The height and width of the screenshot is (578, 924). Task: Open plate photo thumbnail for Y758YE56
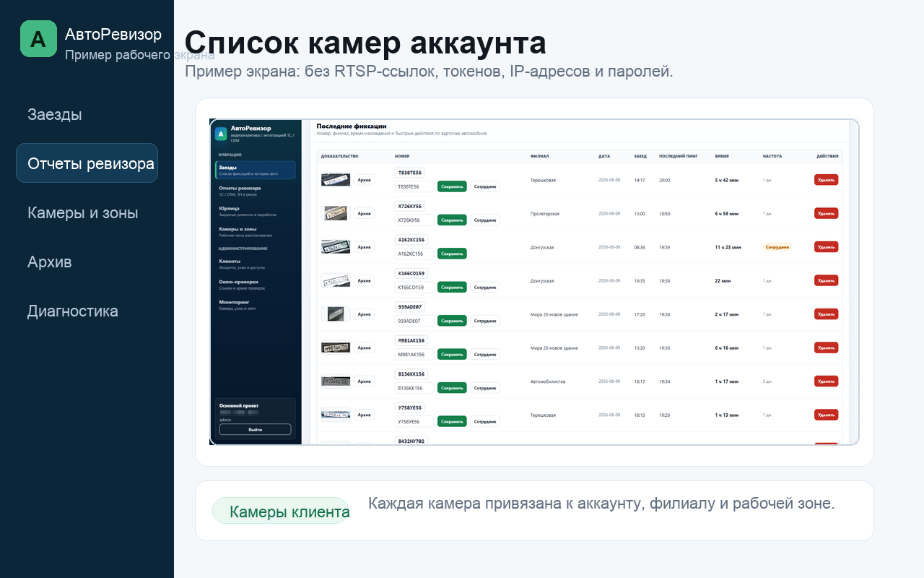(x=336, y=415)
